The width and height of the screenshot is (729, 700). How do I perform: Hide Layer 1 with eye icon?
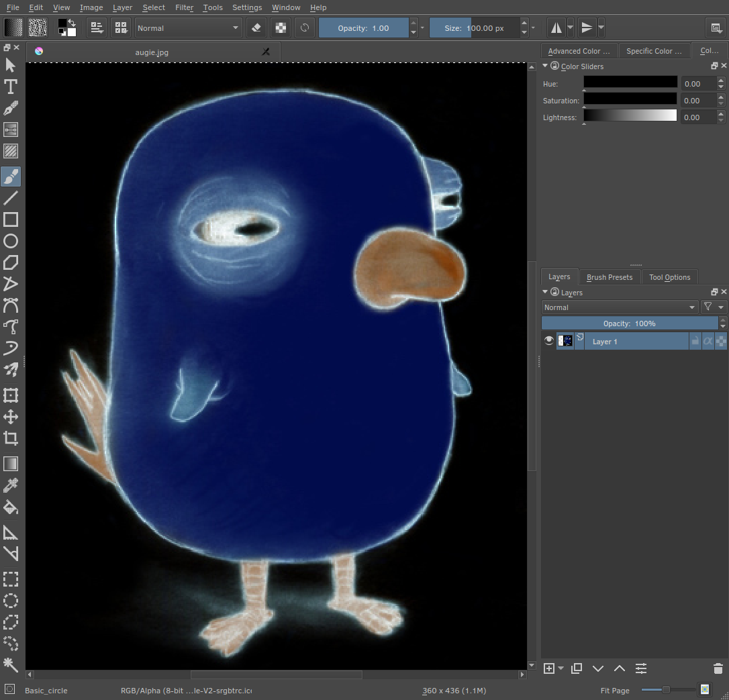[x=548, y=341]
